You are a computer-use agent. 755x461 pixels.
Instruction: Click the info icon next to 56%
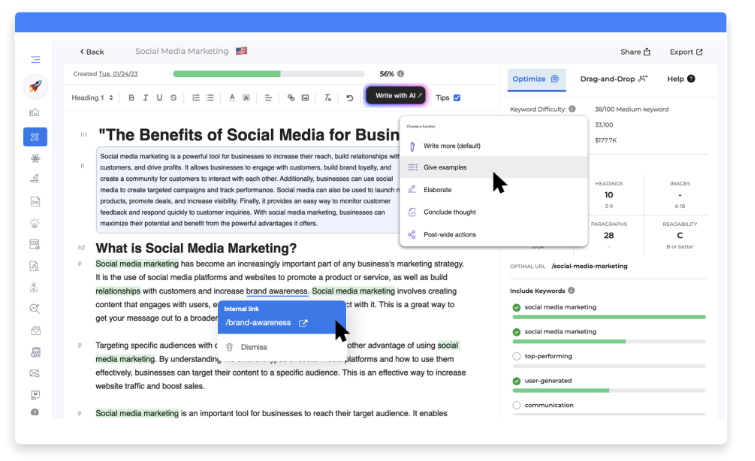[x=401, y=74]
